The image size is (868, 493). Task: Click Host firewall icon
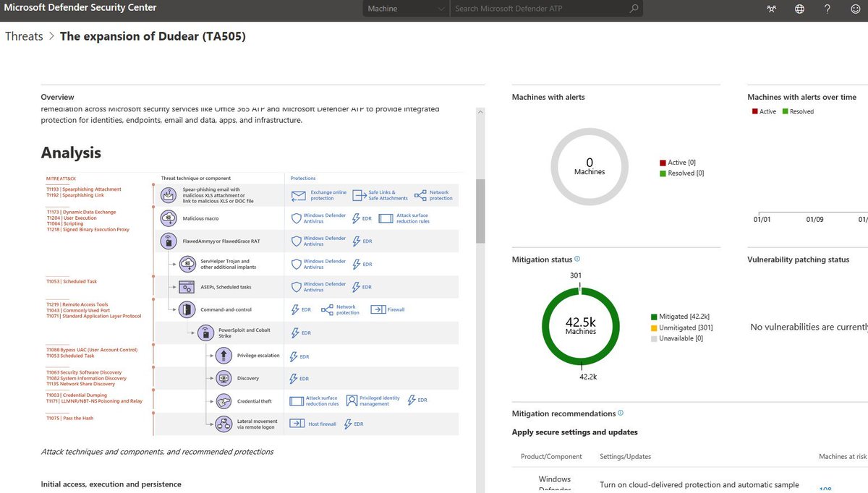297,424
